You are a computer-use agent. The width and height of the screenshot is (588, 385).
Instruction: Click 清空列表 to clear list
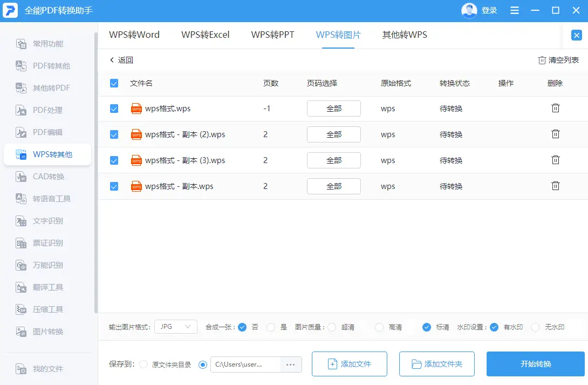pyautogui.click(x=558, y=60)
